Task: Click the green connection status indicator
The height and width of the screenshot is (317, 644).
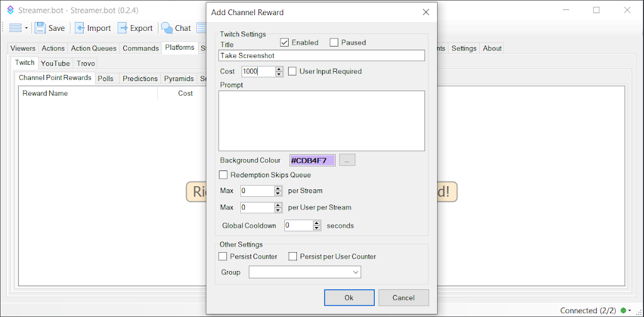Action: tap(623, 310)
